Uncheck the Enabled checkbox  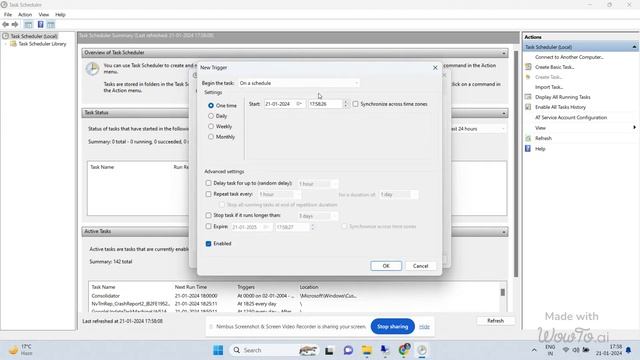point(209,244)
